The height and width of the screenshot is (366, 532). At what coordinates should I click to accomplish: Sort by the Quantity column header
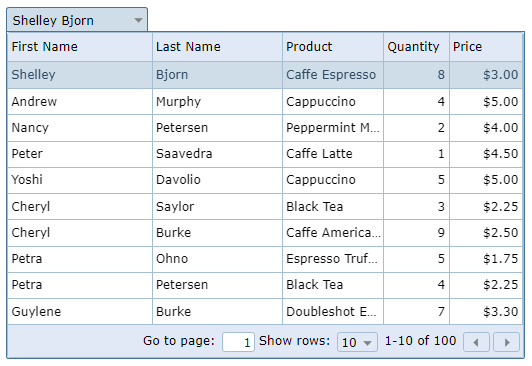click(x=417, y=47)
